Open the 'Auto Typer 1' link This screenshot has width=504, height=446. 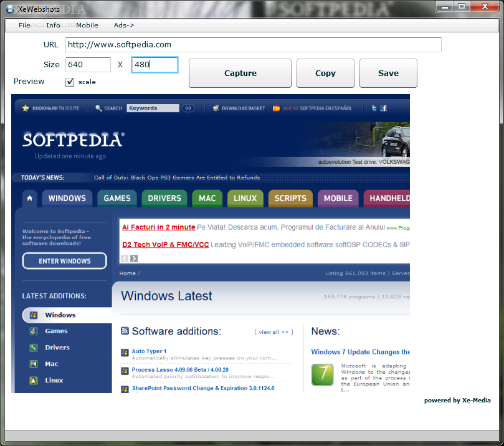click(149, 351)
